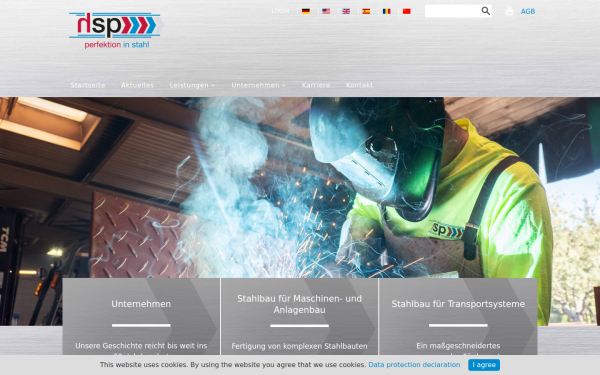Click text 'Unsere Geschichte reicht bis weit ins'
The width and height of the screenshot is (600, 375).
(x=141, y=346)
